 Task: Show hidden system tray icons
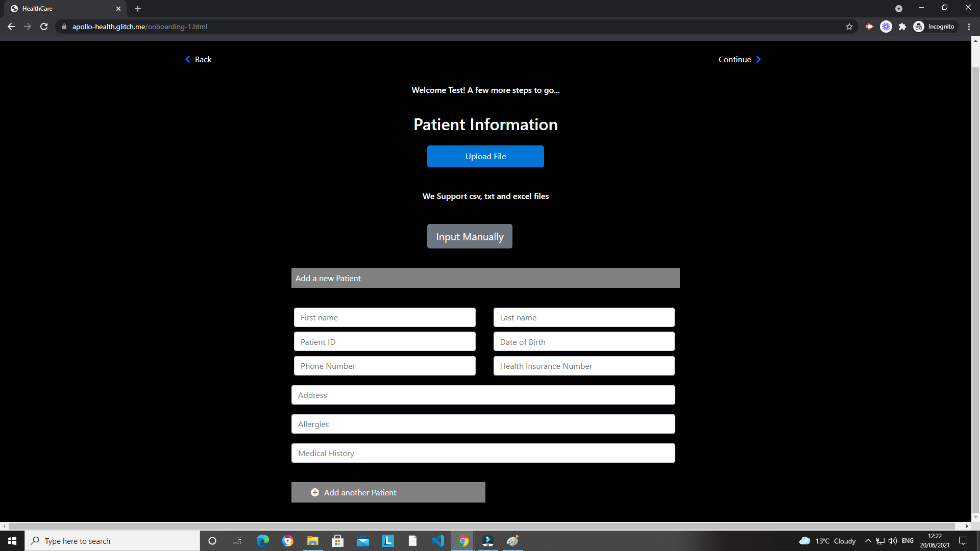pyautogui.click(x=868, y=541)
